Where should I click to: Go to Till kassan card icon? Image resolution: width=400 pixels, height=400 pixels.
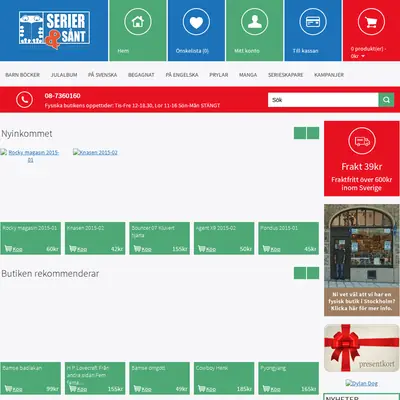(x=313, y=22)
